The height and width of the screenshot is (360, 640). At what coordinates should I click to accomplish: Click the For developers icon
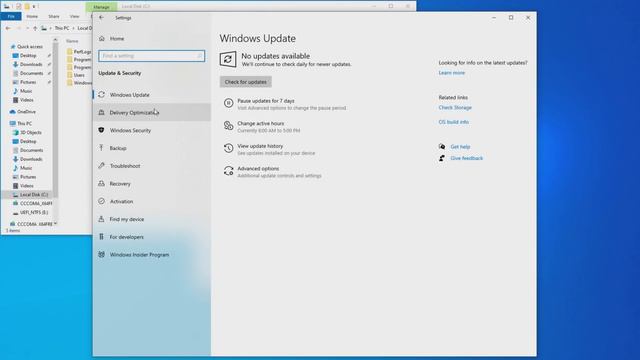101,237
